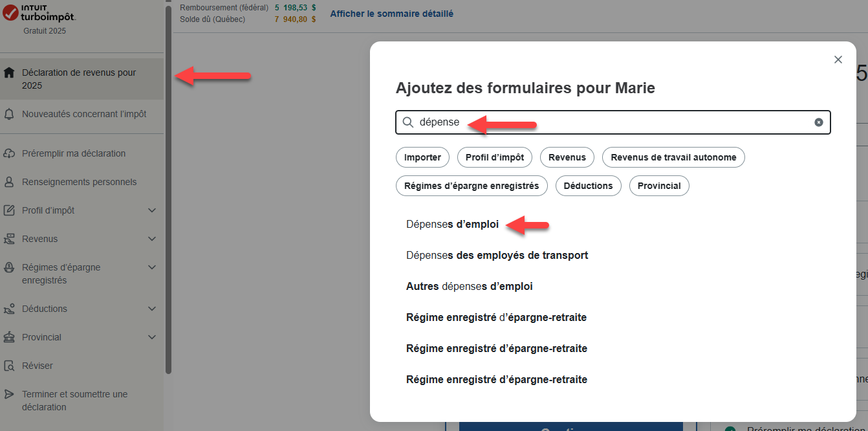Clear the search field with the x icon
868x431 pixels.
[x=819, y=122]
